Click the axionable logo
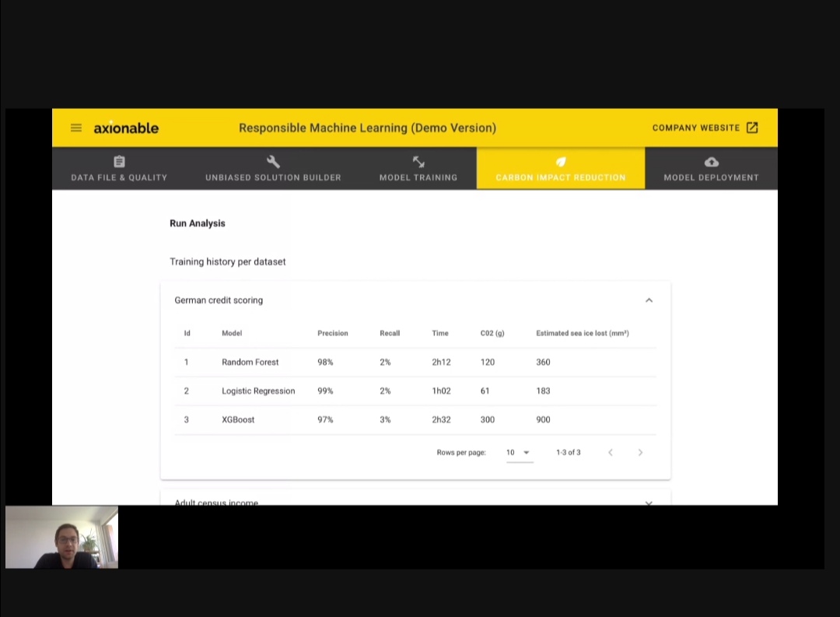Image resolution: width=840 pixels, height=617 pixels. click(x=127, y=128)
